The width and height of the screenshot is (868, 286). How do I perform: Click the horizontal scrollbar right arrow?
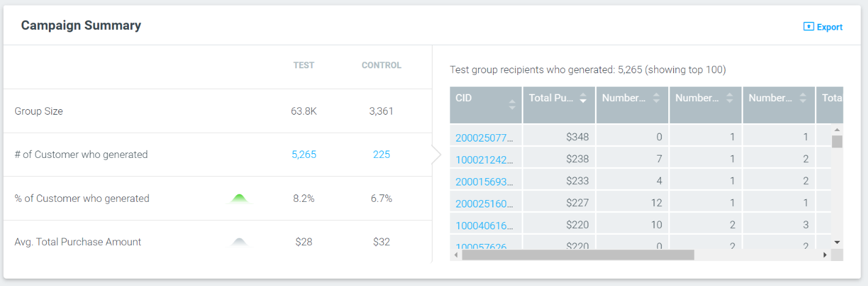[825, 255]
